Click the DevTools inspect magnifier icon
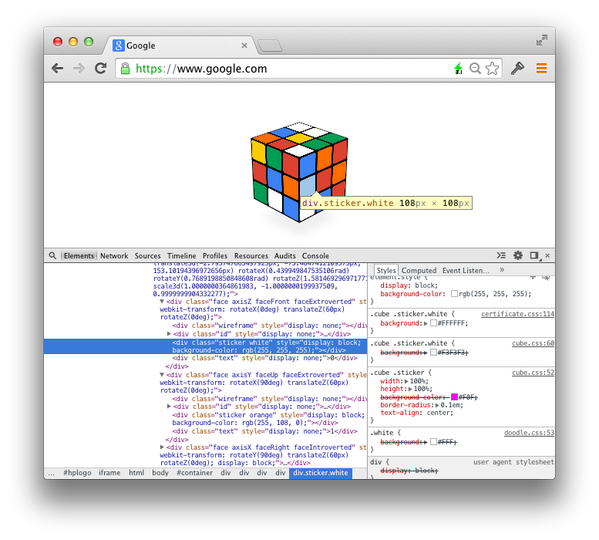 coord(52,255)
